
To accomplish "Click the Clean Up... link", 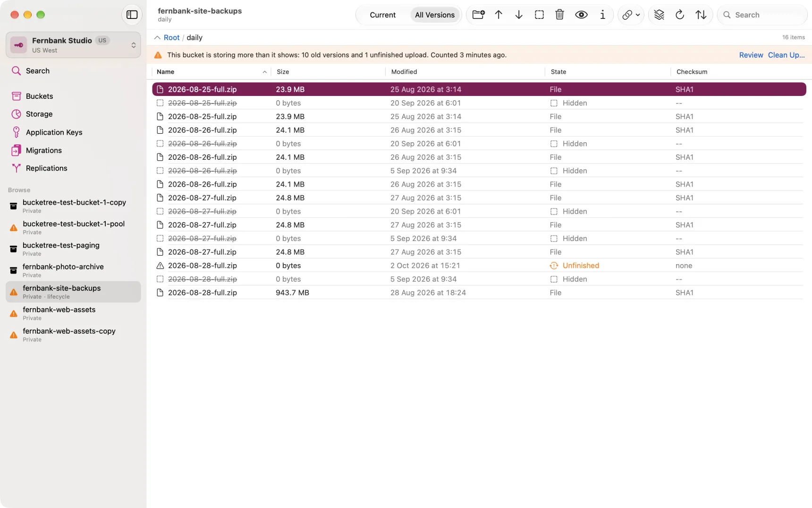I will 786,55.
